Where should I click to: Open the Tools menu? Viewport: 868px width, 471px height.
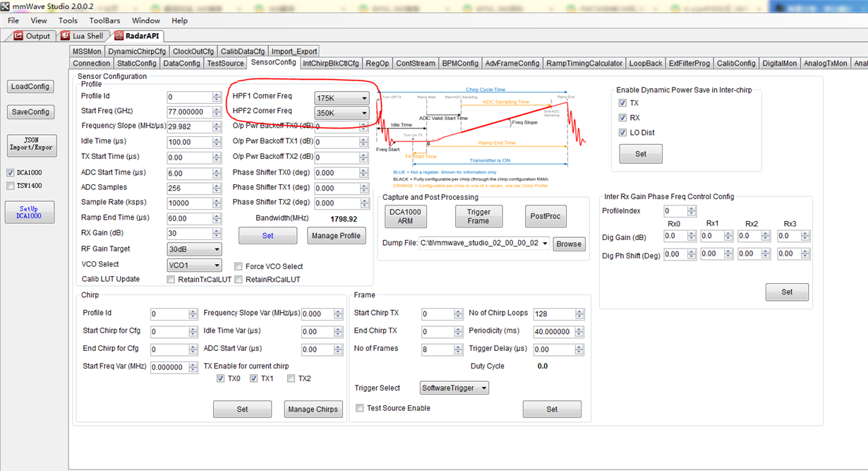68,20
